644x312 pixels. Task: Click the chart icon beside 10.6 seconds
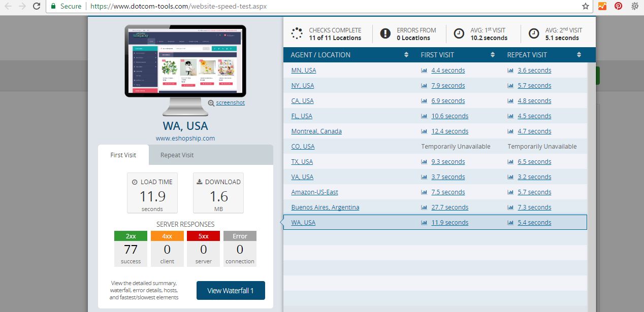point(424,116)
